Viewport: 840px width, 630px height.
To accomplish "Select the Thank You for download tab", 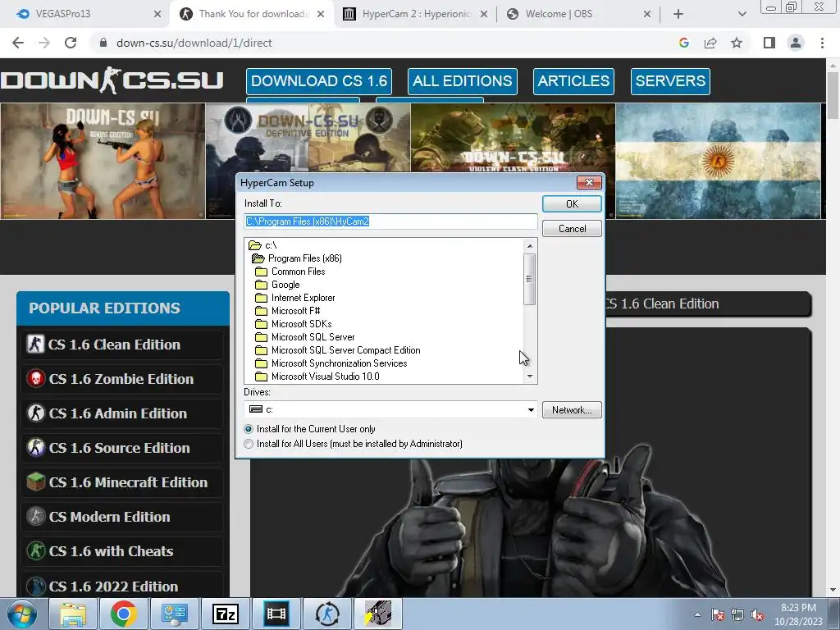I will 253,14.
